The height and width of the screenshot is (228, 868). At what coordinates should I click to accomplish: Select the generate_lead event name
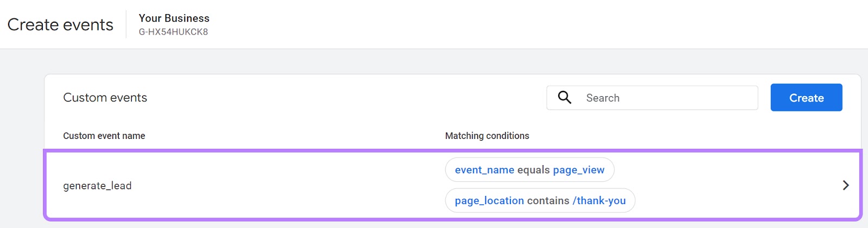[x=97, y=186]
